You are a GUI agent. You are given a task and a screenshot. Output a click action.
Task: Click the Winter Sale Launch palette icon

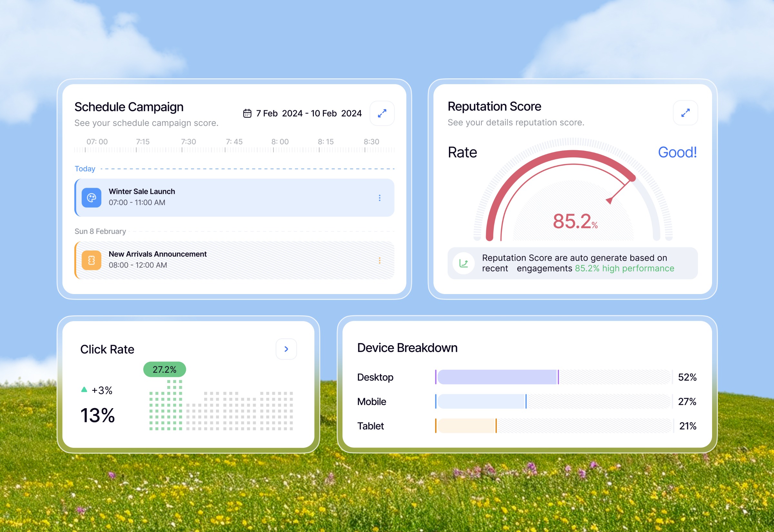click(x=91, y=198)
